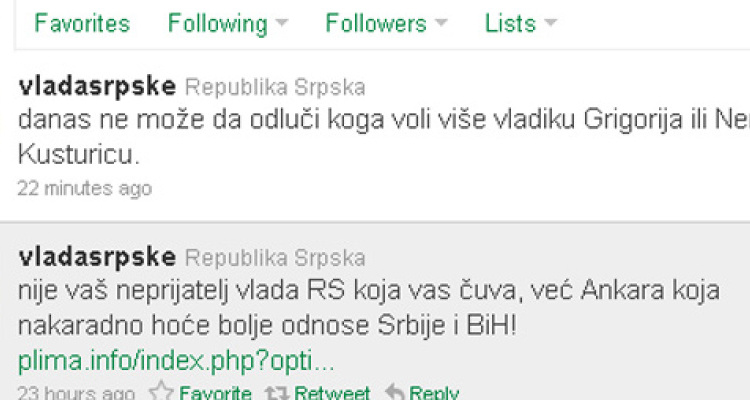
Task: Expand the Followers dropdown arrow
Action: [x=441, y=22]
